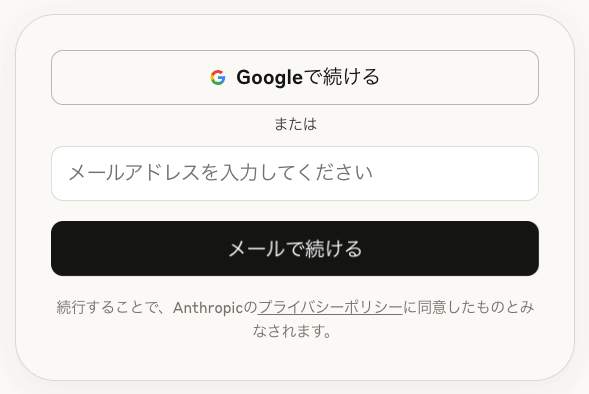Focus the email address input field
Image resolution: width=589 pixels, height=394 pixels.
[295, 174]
